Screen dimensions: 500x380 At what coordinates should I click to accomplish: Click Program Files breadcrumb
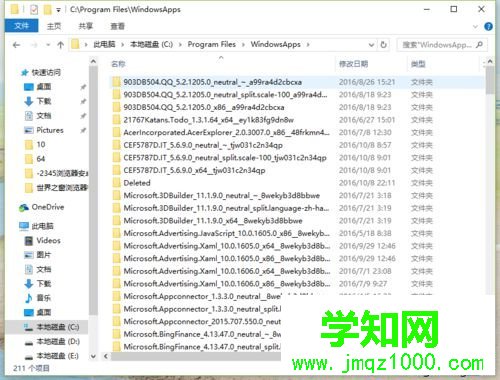[211, 44]
